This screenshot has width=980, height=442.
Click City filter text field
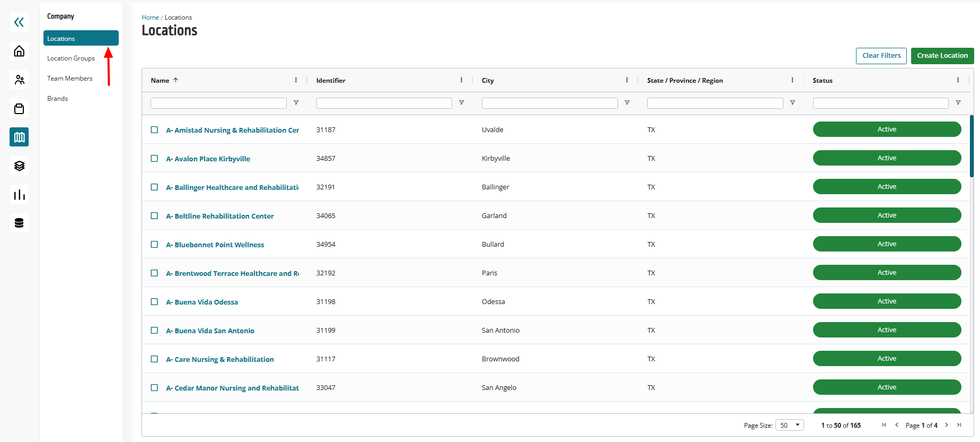[x=550, y=103]
